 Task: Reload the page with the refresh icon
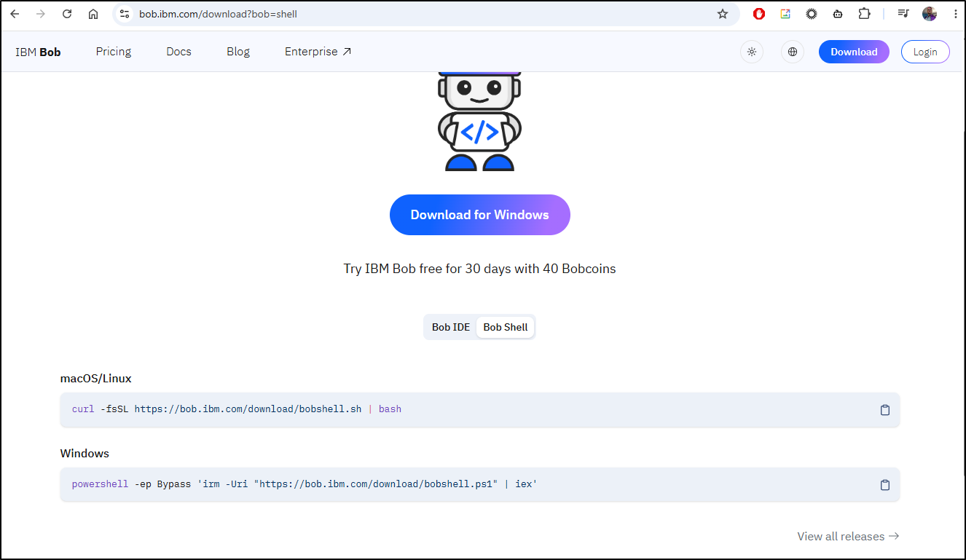point(67,14)
